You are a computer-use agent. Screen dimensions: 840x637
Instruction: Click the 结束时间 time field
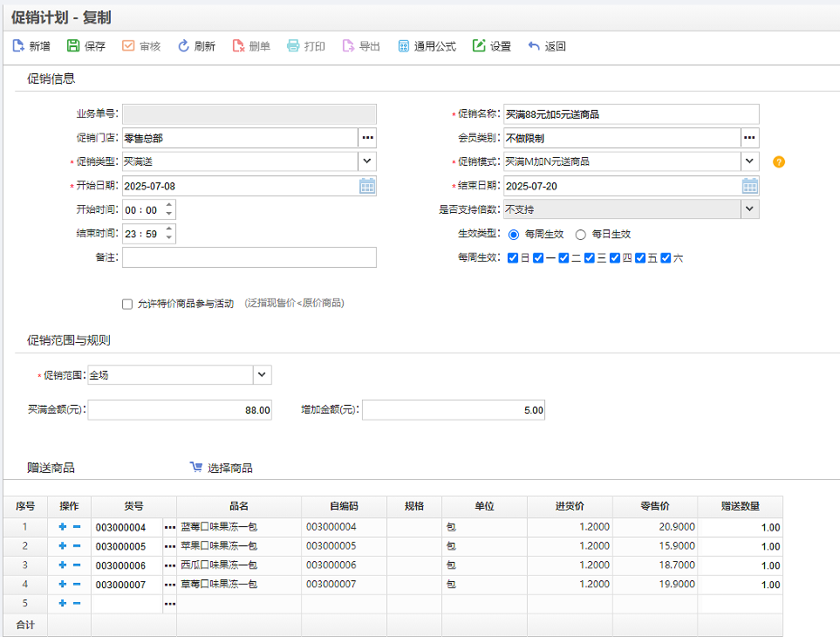point(149,234)
